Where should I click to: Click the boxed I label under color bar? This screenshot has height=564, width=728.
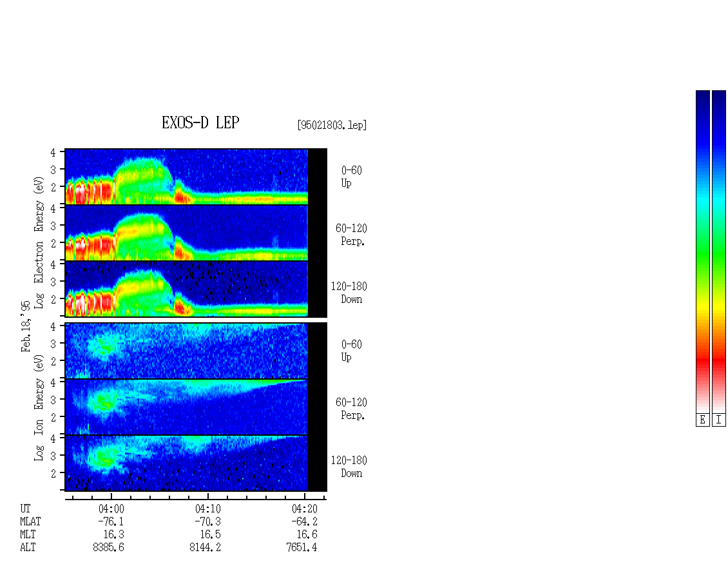coord(719,420)
